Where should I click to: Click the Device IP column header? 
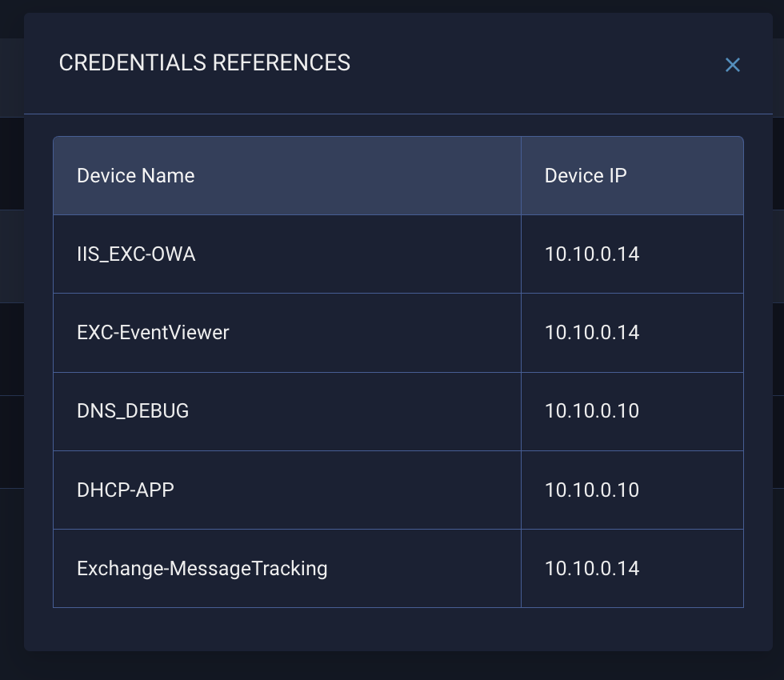pyautogui.click(x=585, y=175)
